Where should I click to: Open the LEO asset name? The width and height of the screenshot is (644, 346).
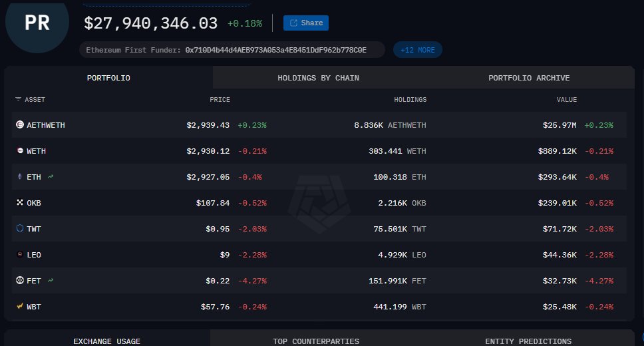34,255
